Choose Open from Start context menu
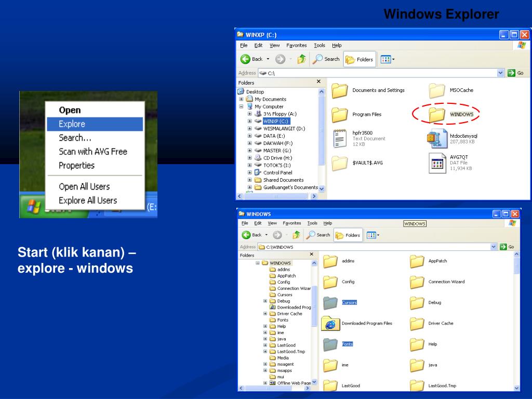532x399 pixels. click(x=95, y=110)
